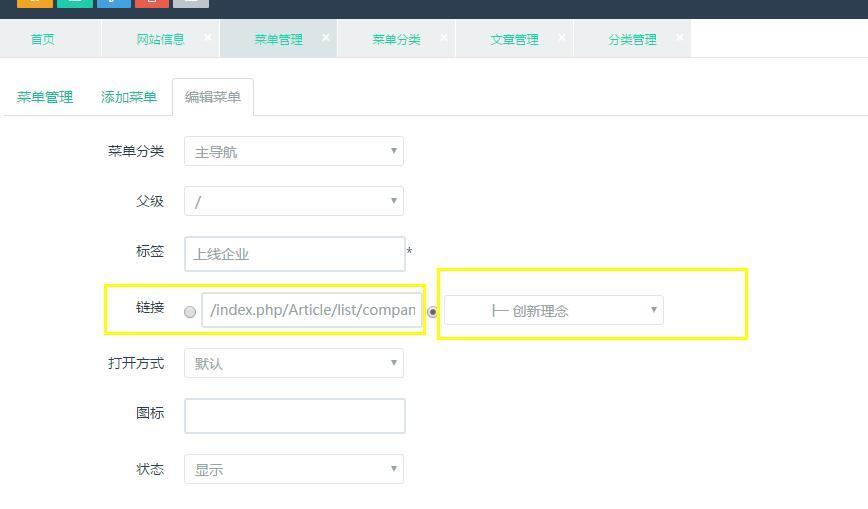Open the 状态 dropdown showing 显示
Viewport: 868px width, 509px height.
click(294, 469)
